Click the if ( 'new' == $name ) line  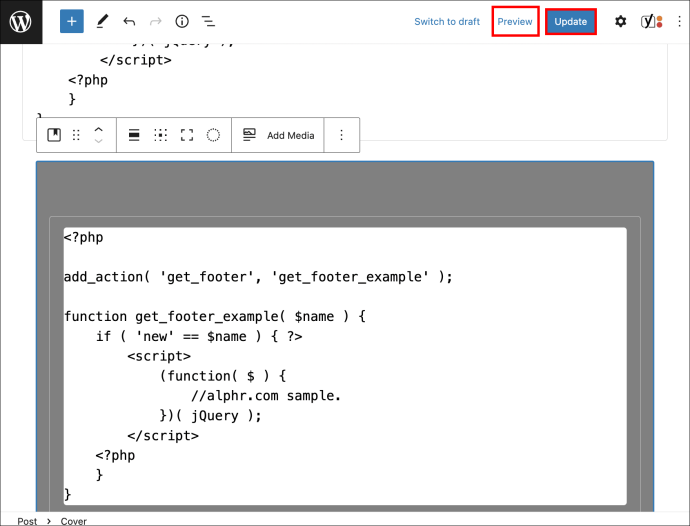(x=199, y=336)
